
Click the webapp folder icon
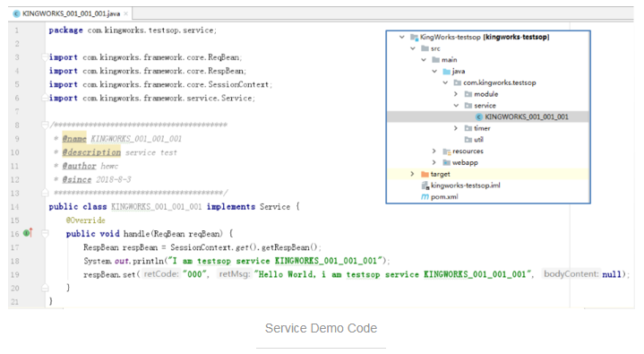pos(447,163)
